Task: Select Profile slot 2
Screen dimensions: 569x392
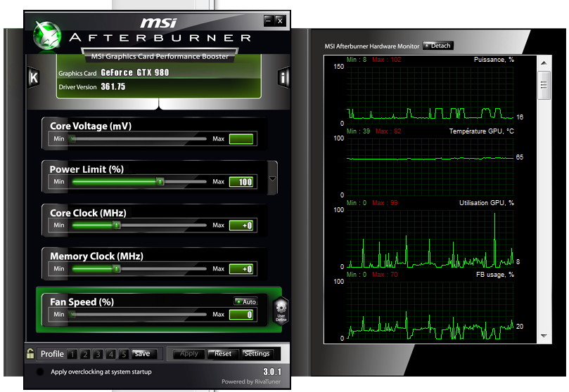Action: point(85,354)
